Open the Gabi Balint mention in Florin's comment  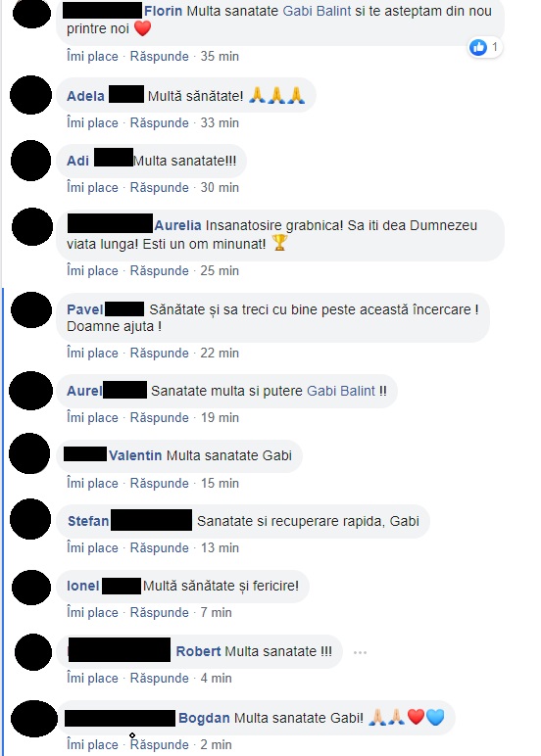click(317, 11)
